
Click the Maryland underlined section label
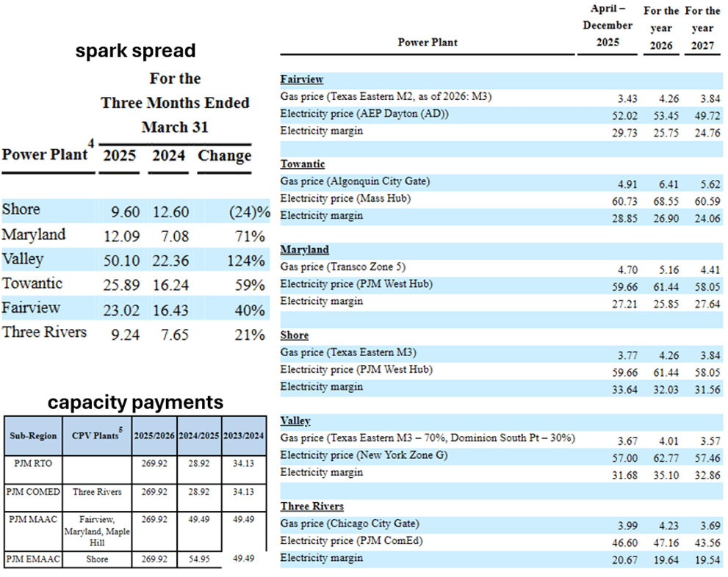(x=304, y=250)
